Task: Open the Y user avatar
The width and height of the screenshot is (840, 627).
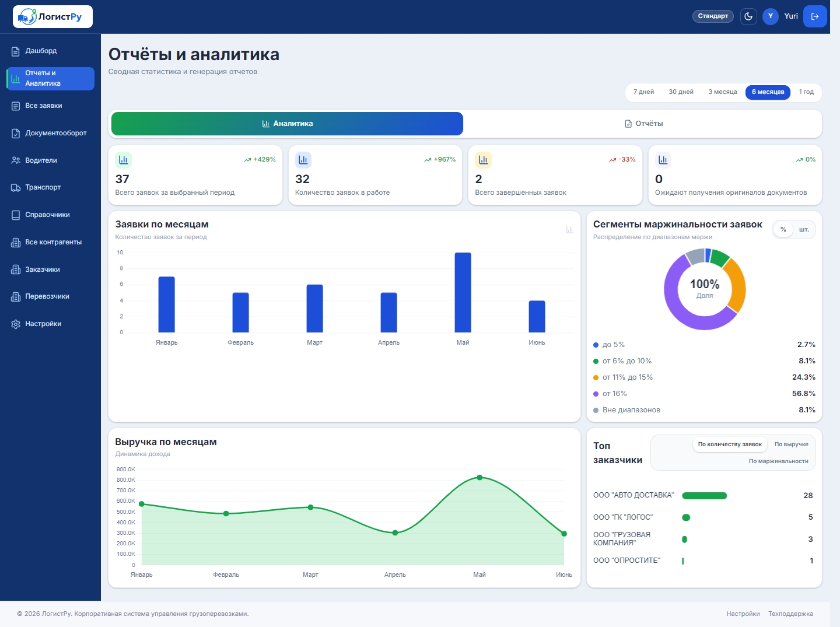Action: (x=771, y=16)
